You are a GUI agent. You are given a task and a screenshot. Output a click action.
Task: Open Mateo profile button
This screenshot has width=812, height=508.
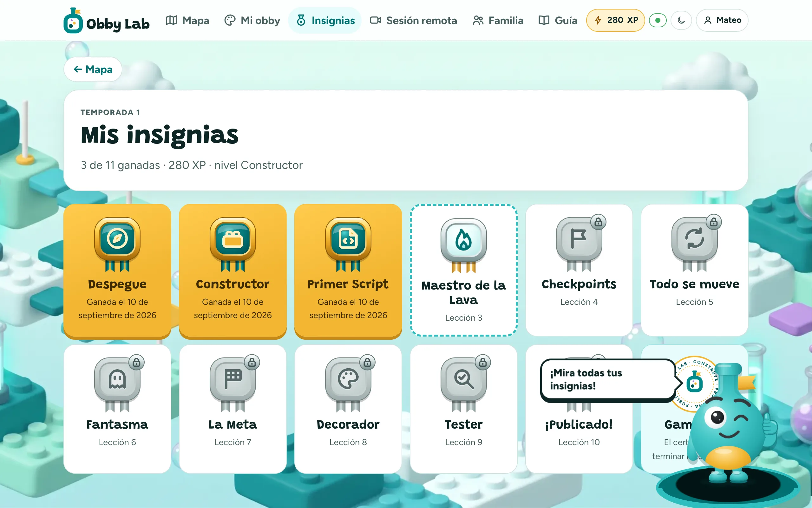pos(722,20)
